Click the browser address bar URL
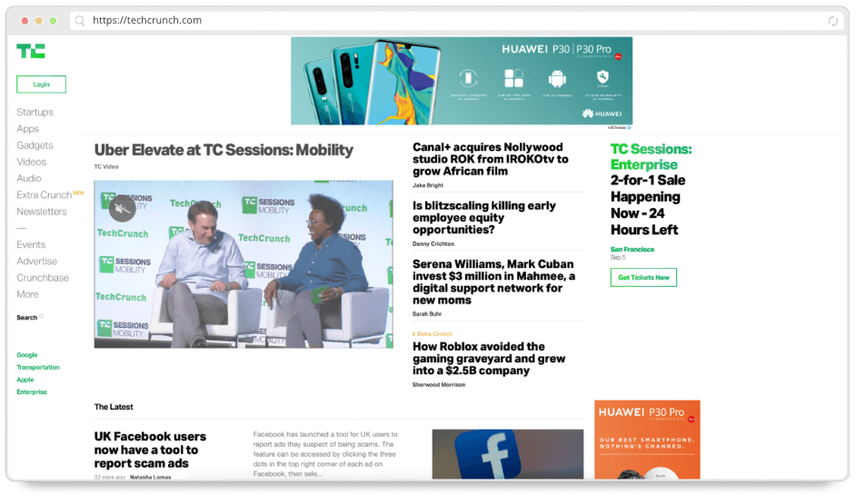The height and width of the screenshot is (504, 856). pos(147,20)
